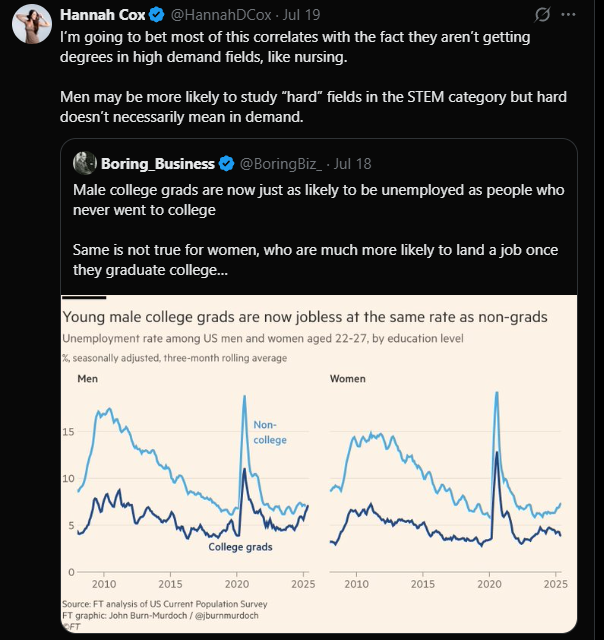Open the Boring_Business display name
Screen dimensions: 604x640
click(x=158, y=164)
